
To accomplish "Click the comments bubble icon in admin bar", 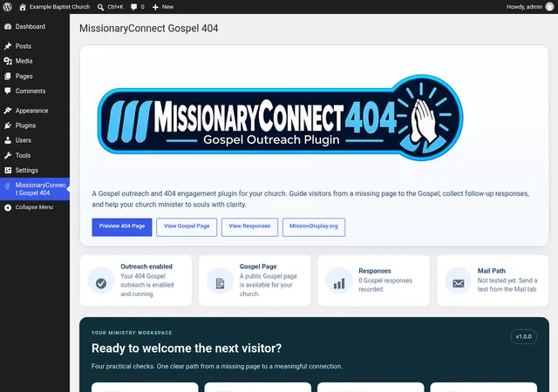I will [x=133, y=7].
